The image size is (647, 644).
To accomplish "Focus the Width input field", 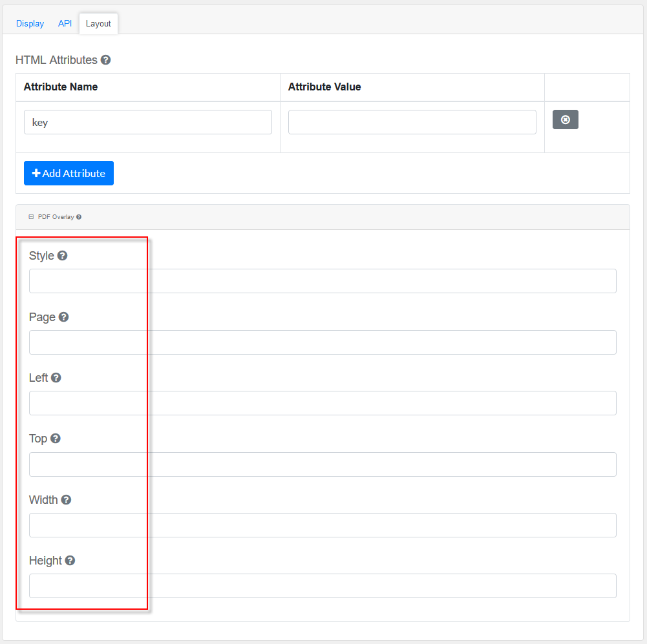I will tap(323, 525).
